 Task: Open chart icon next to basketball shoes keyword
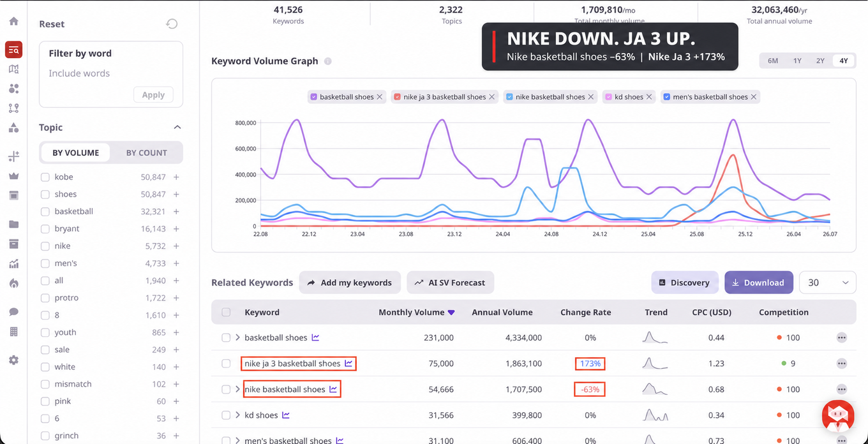(x=315, y=337)
